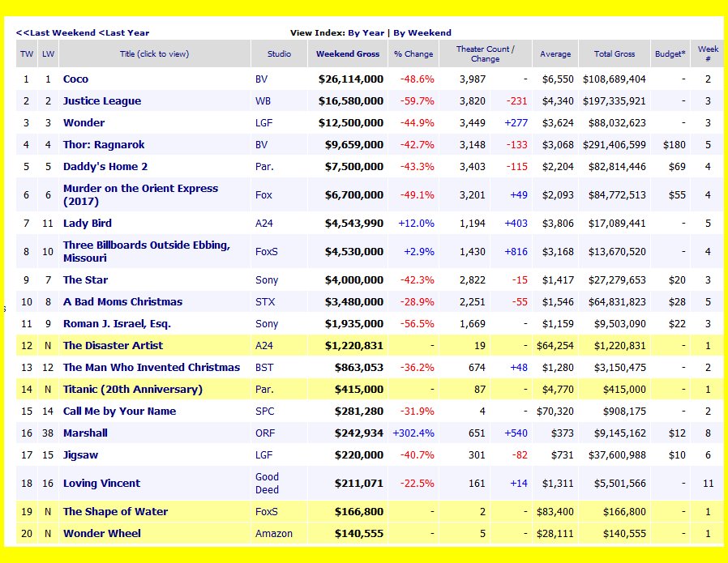
Task: Open the Daddy's Home 2 page
Action: [x=105, y=167]
